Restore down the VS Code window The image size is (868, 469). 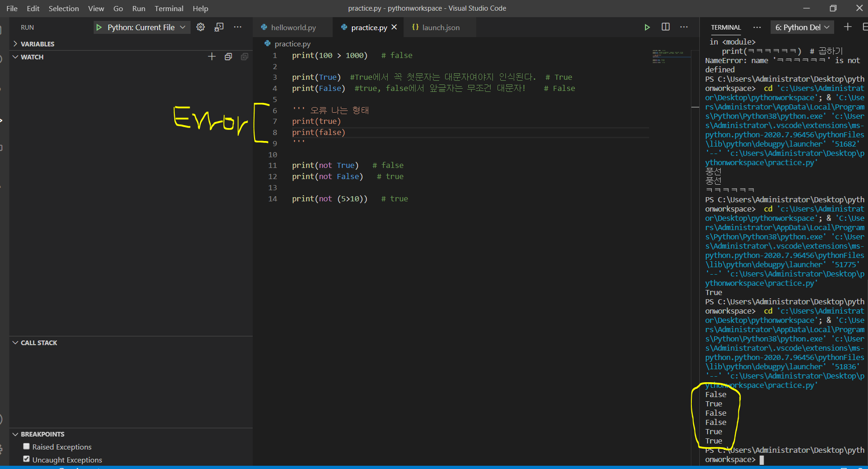[x=833, y=8]
